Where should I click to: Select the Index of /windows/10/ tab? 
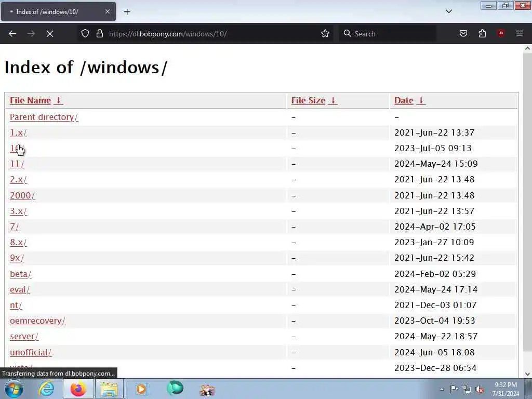point(58,11)
